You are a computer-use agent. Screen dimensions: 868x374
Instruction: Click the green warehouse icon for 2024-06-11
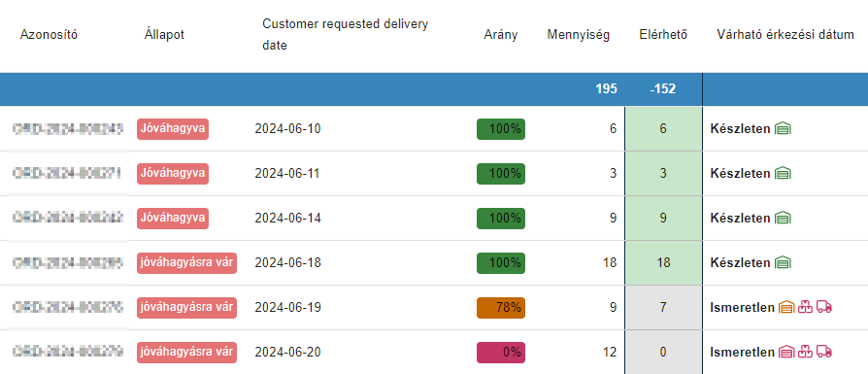click(783, 174)
